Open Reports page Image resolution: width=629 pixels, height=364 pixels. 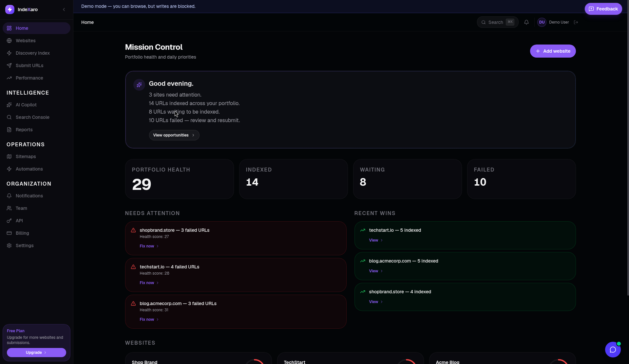[x=36, y=130]
